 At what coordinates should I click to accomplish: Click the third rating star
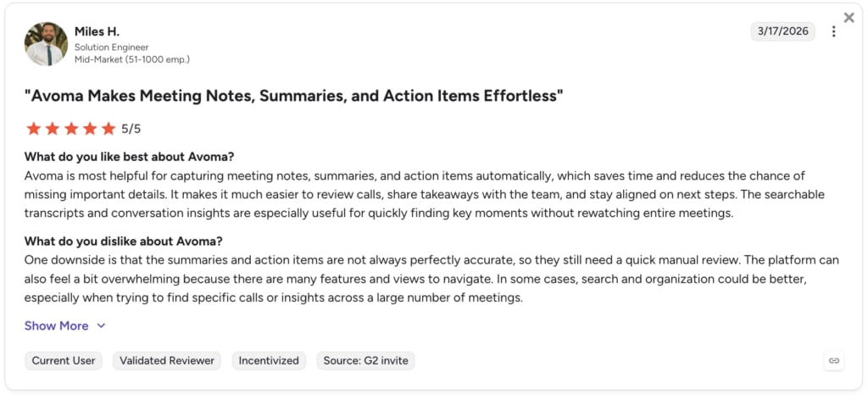[x=71, y=129]
